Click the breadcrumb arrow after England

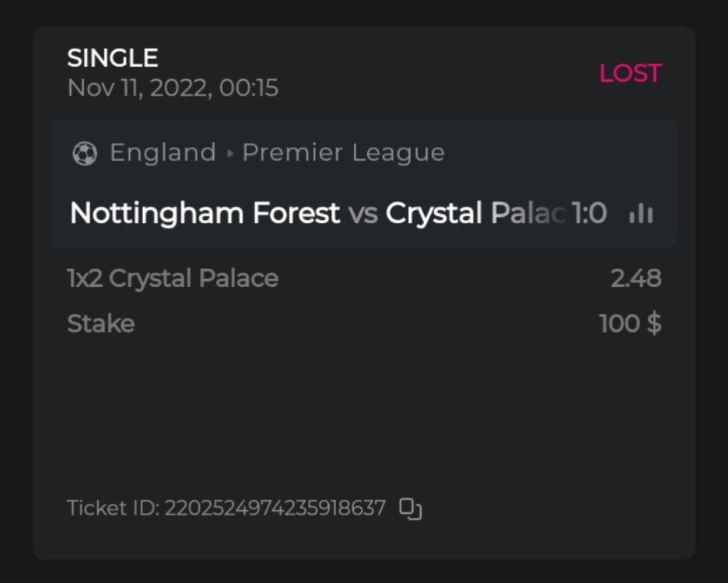pyautogui.click(x=229, y=153)
